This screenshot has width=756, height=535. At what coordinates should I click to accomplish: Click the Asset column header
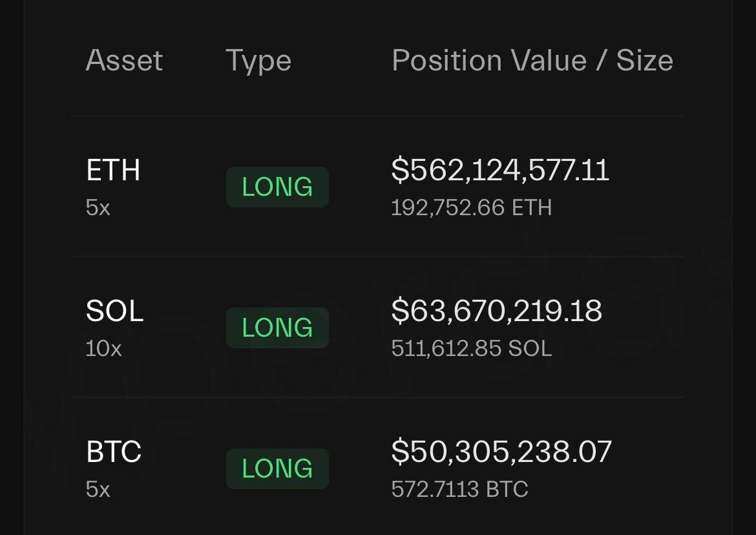point(125,60)
